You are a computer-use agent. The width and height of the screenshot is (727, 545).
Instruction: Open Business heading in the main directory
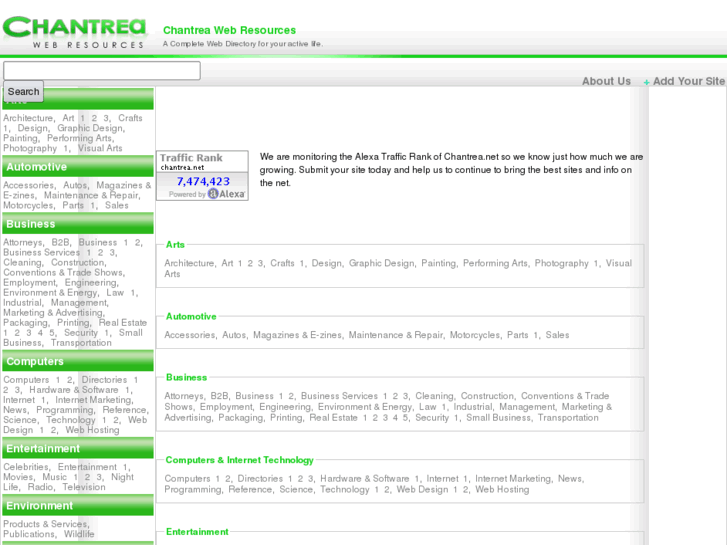pyautogui.click(x=186, y=377)
